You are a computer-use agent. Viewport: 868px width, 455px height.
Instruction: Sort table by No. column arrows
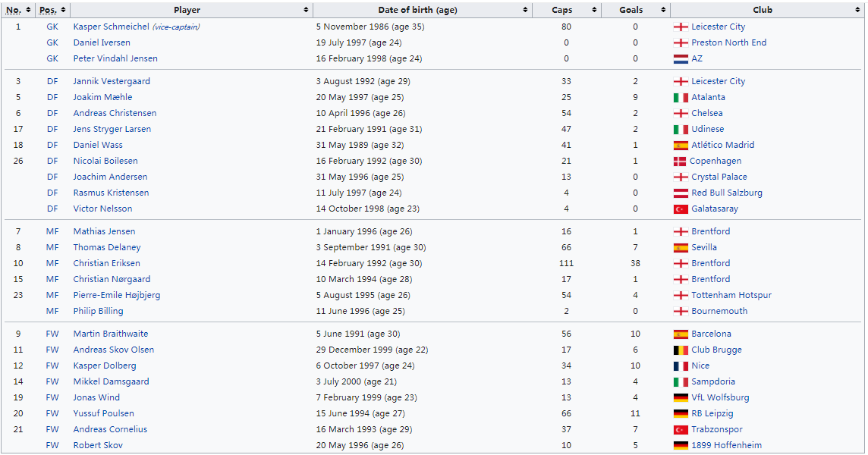28,10
